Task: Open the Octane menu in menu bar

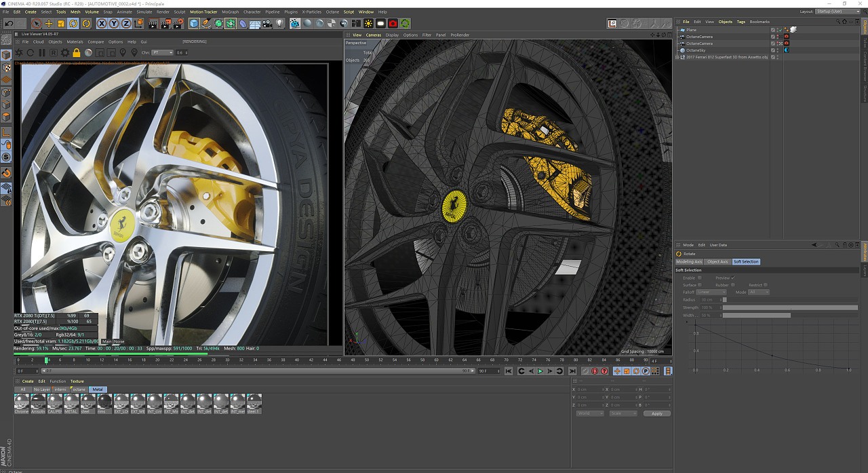Action: [x=332, y=12]
